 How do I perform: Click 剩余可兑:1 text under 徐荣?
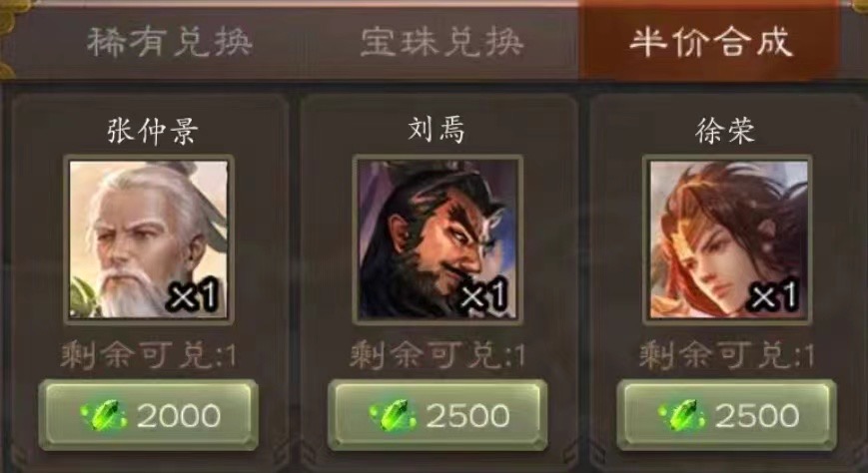[727, 354]
